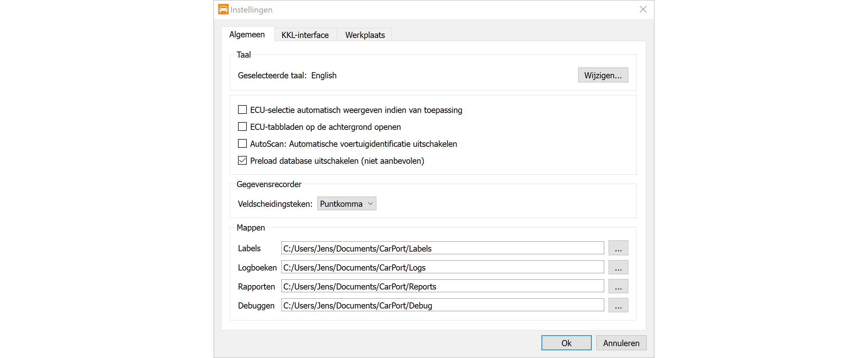Click Annuleren to cancel settings

click(621, 343)
